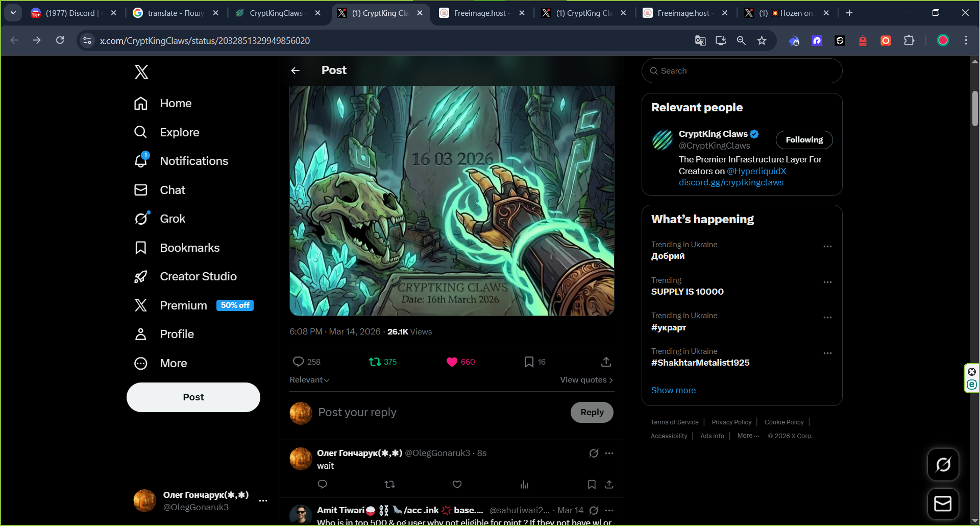Image resolution: width=980 pixels, height=526 pixels.
Task: Open Grok icon on the 'wait' reply
Action: pyautogui.click(x=594, y=453)
